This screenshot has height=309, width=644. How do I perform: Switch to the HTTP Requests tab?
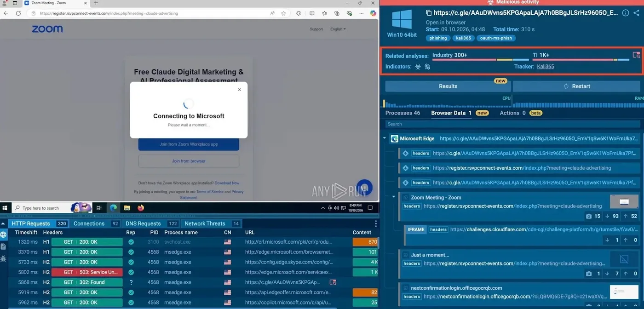coord(40,223)
